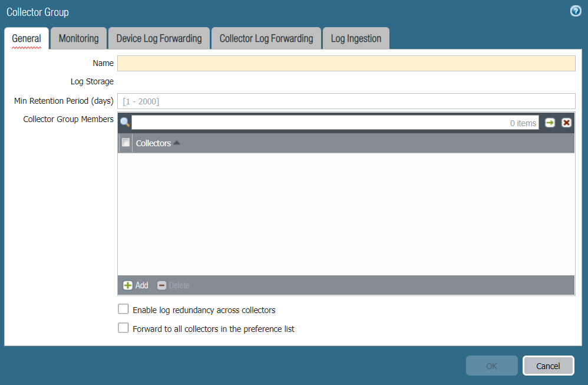Open the Collector Log Forwarding tab
This screenshot has height=385, width=588.
(266, 38)
